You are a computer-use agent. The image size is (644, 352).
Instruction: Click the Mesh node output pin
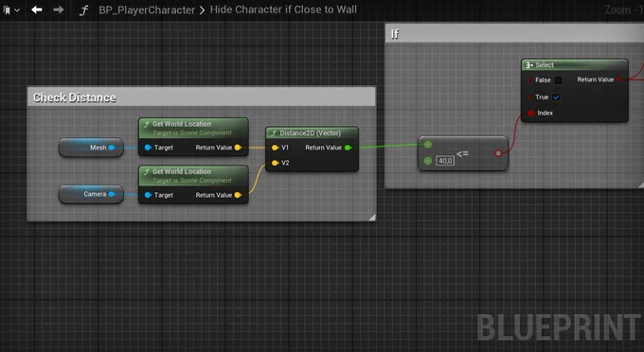[x=112, y=148]
